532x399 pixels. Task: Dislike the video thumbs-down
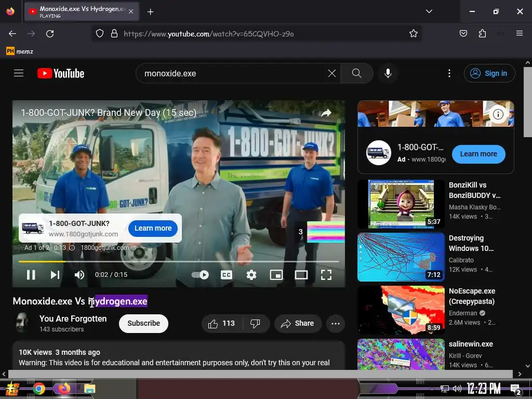tap(255, 323)
